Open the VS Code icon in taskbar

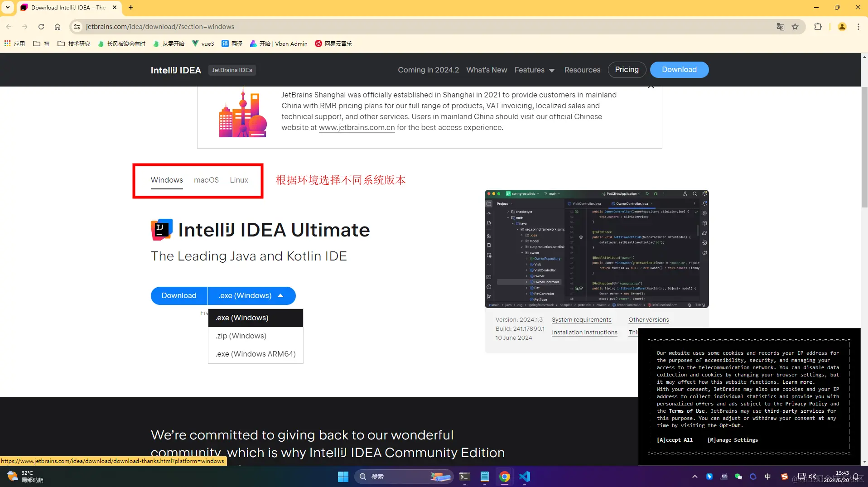pyautogui.click(x=525, y=477)
